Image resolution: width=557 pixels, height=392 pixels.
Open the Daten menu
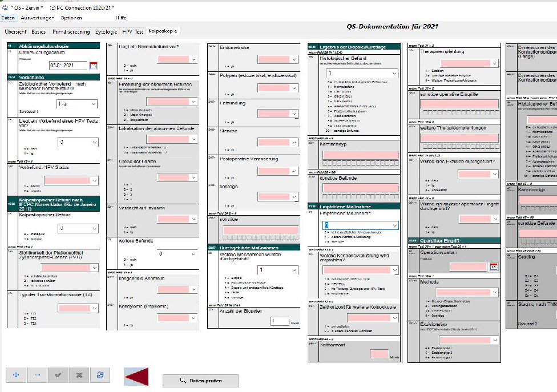coord(8,17)
